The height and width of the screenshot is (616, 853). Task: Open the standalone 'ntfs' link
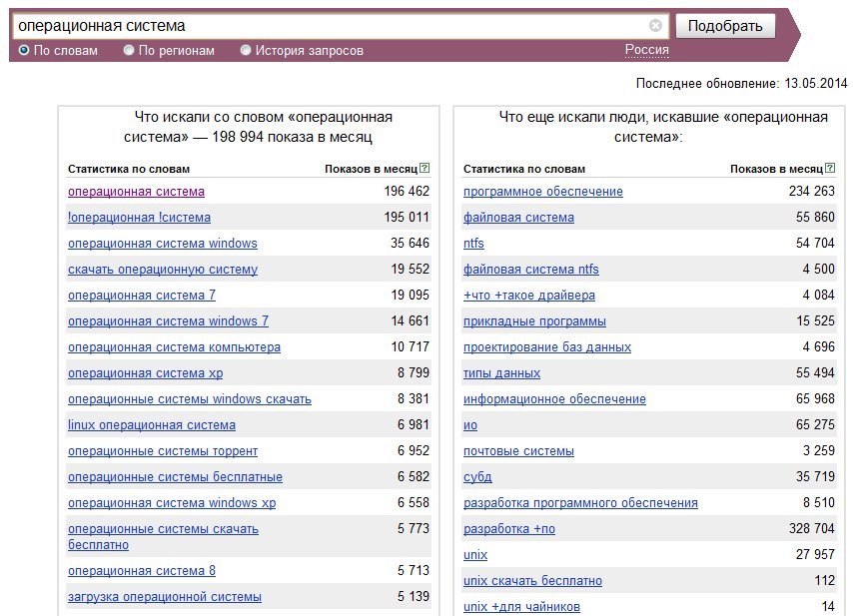[473, 244]
